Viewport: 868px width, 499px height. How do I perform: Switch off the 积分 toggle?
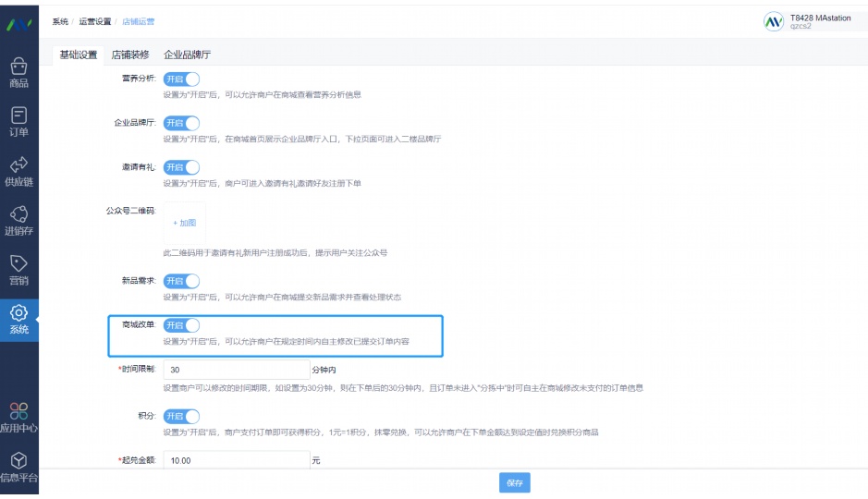tap(181, 417)
